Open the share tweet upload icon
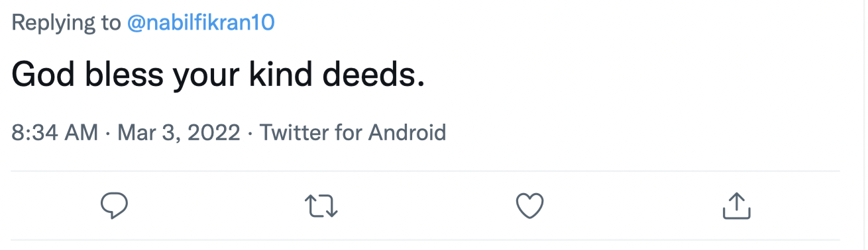 (x=736, y=206)
